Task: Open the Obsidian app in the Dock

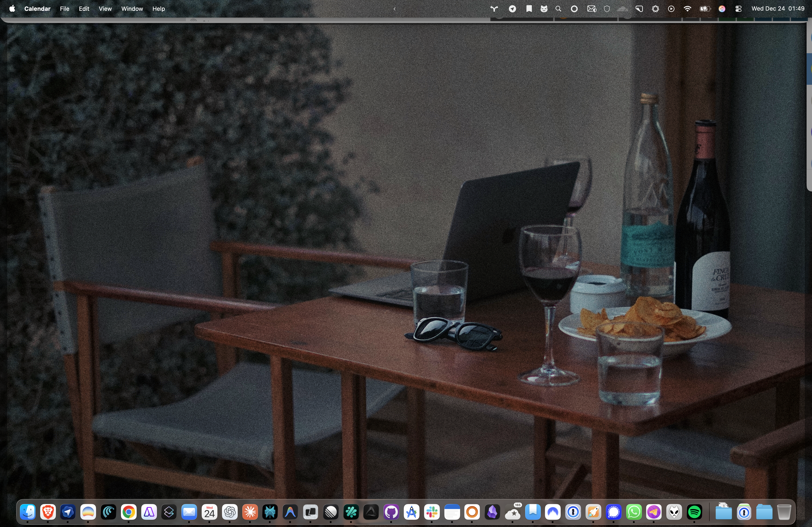Action: tap(492, 512)
